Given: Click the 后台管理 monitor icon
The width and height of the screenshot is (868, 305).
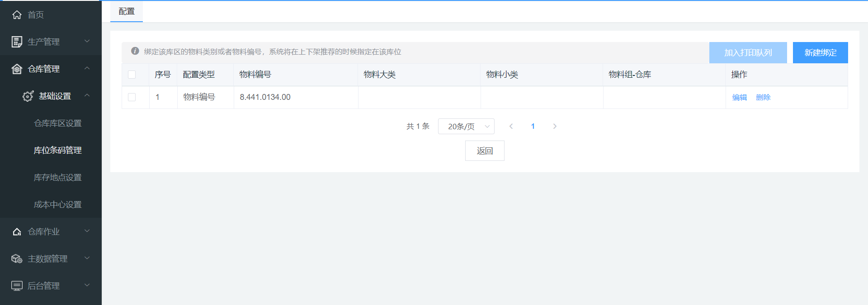Looking at the screenshot, I should [x=17, y=286].
